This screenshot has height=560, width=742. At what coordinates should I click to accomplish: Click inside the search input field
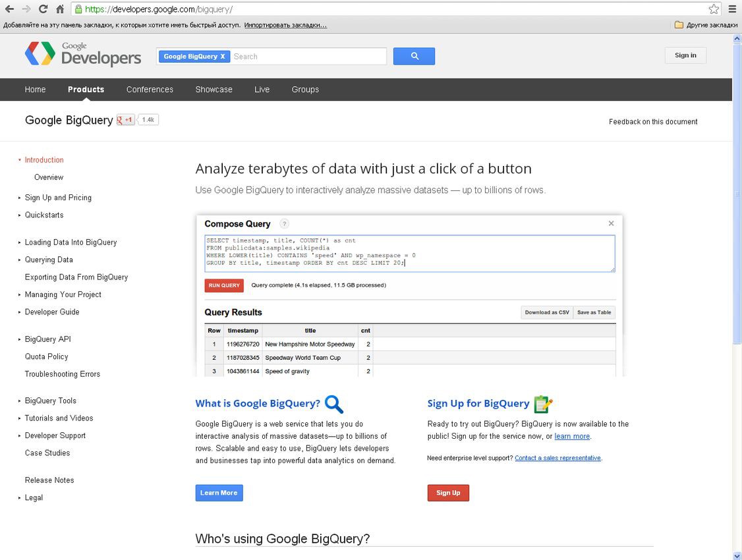click(310, 56)
